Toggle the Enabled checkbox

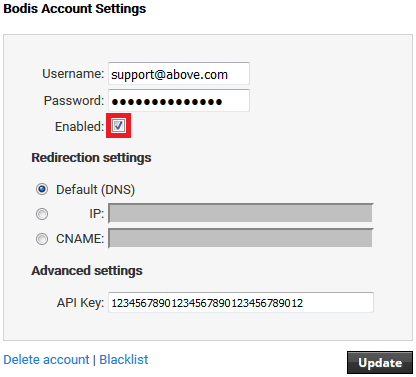(x=118, y=126)
